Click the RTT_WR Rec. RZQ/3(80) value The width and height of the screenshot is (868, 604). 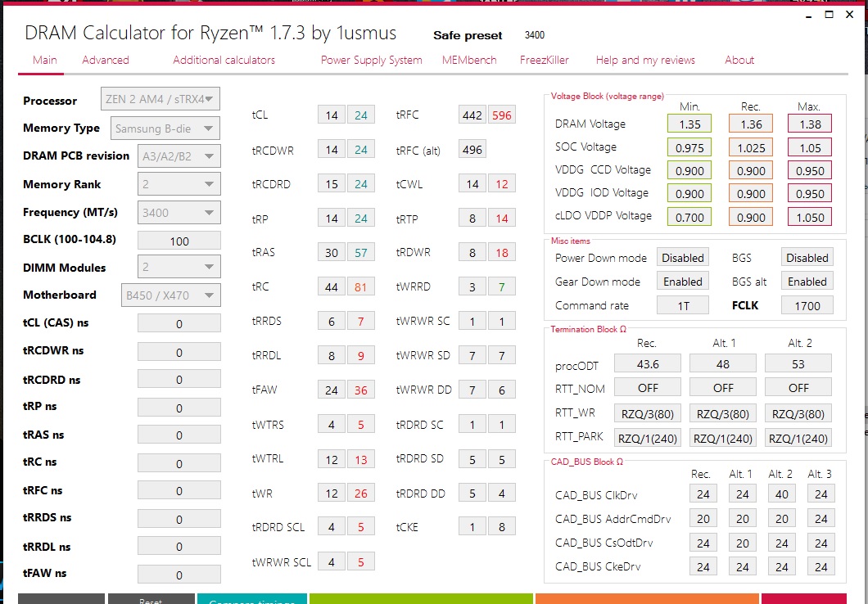tap(648, 414)
